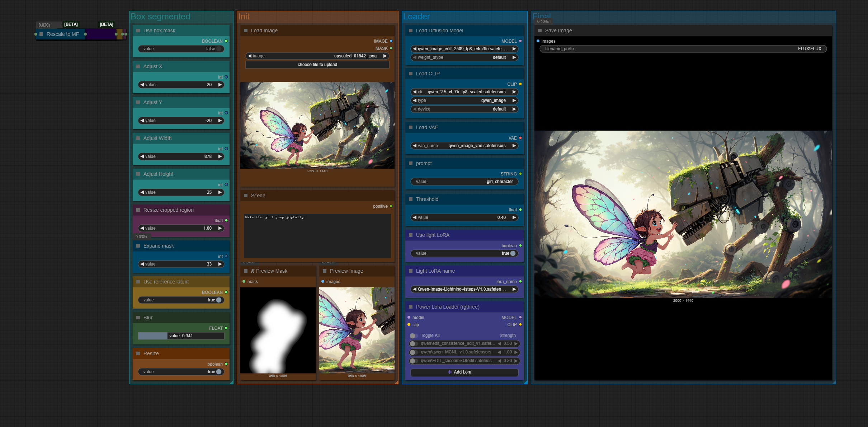Click the Add Lora button
868x427 pixels.
click(464, 372)
